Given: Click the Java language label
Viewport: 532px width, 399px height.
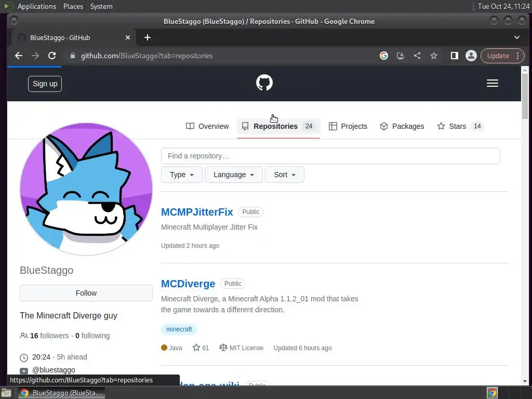Looking at the screenshot, I should coord(176,348).
